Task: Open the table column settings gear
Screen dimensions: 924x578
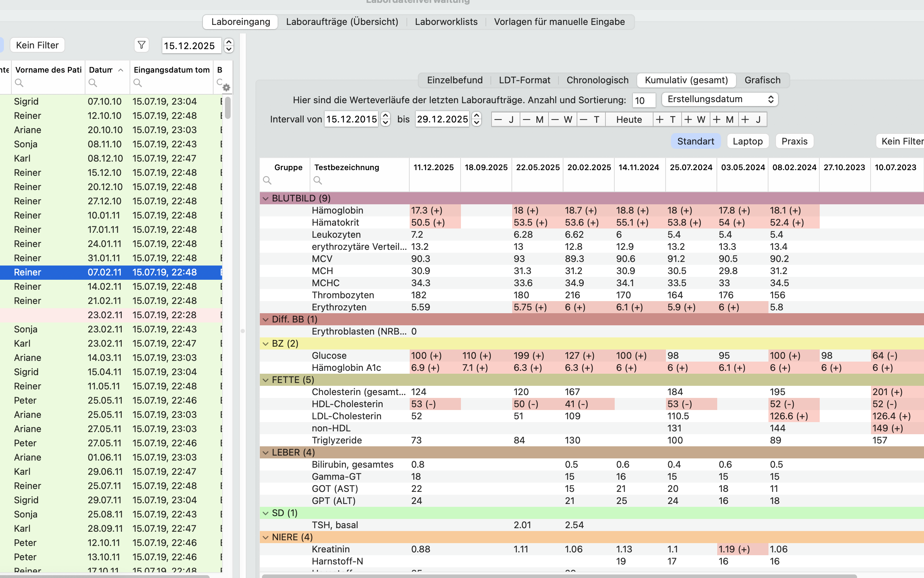Action: click(x=226, y=88)
